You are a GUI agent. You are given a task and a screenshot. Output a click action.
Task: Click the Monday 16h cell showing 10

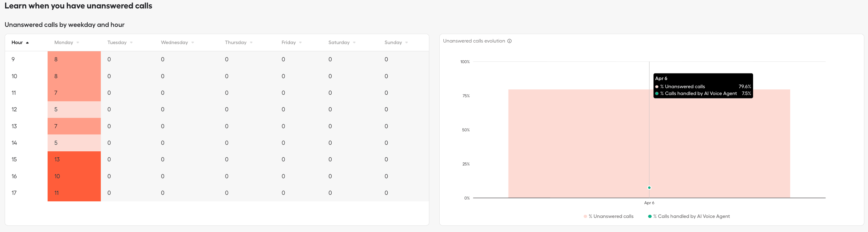[74, 176]
